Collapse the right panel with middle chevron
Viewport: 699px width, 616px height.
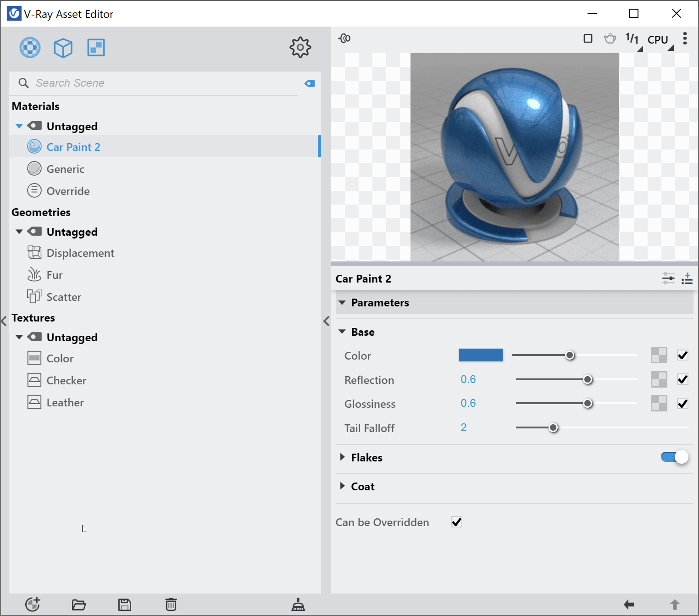[x=326, y=321]
